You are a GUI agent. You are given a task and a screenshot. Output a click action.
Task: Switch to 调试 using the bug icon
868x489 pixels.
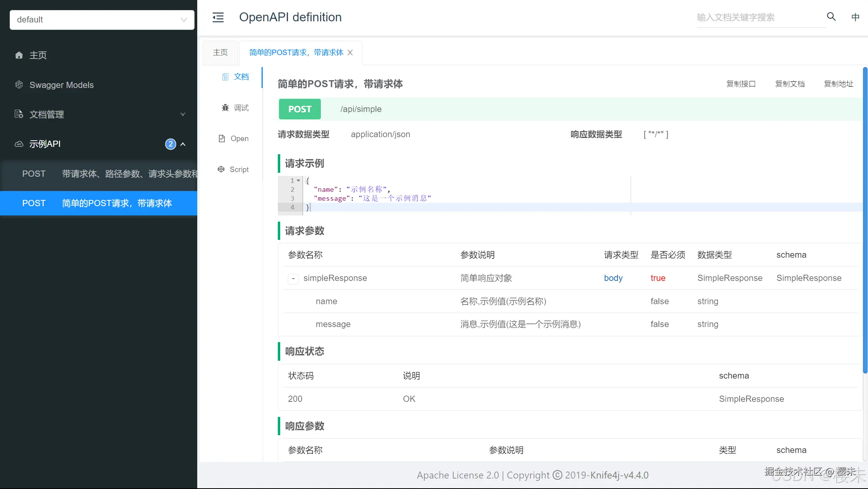[x=226, y=108]
